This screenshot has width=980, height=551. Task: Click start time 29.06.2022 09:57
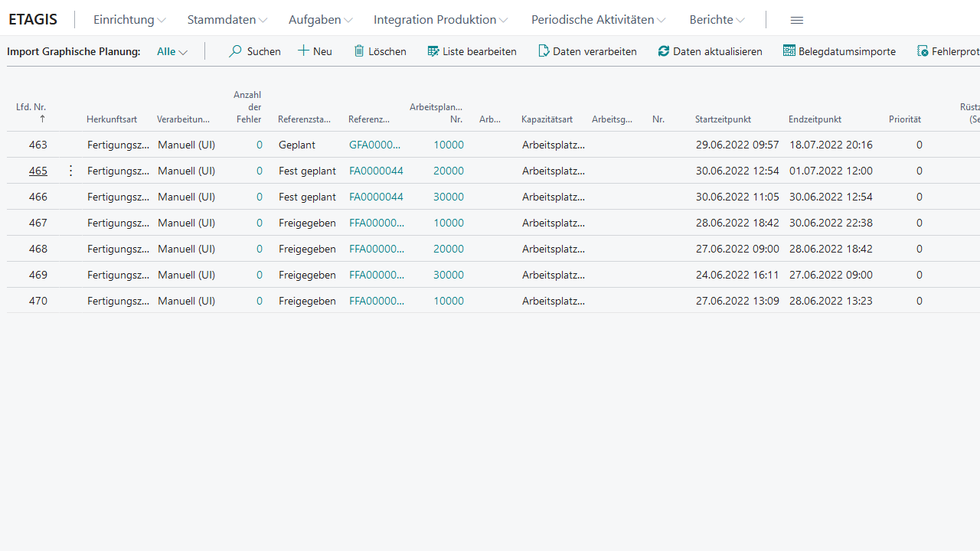click(737, 145)
